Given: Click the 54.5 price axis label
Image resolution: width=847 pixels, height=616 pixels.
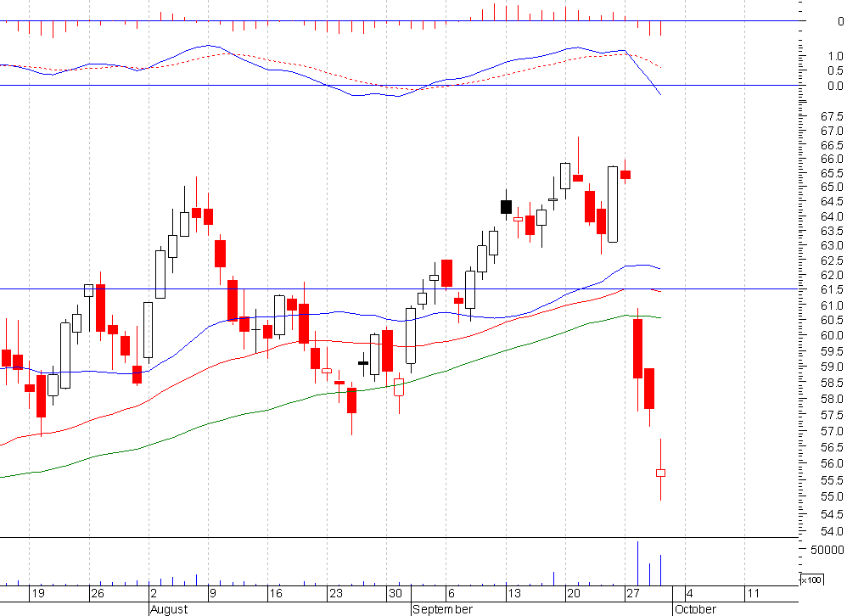Looking at the screenshot, I should pyautogui.click(x=832, y=514).
